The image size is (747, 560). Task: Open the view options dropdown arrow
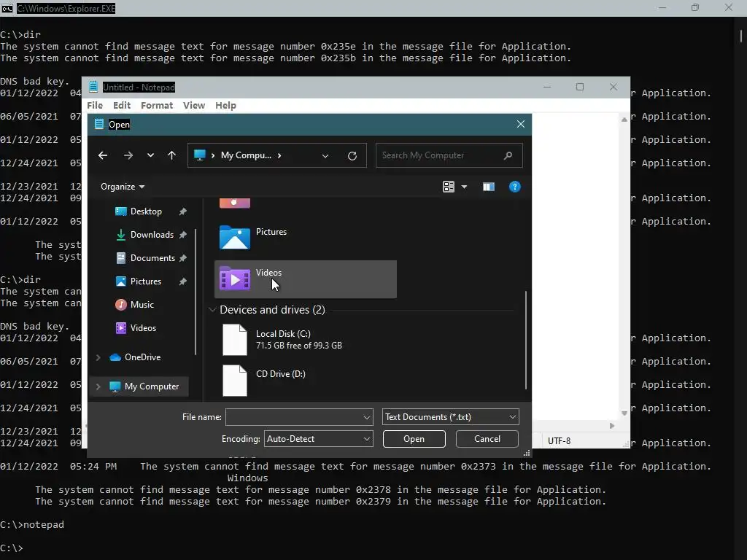click(x=465, y=187)
